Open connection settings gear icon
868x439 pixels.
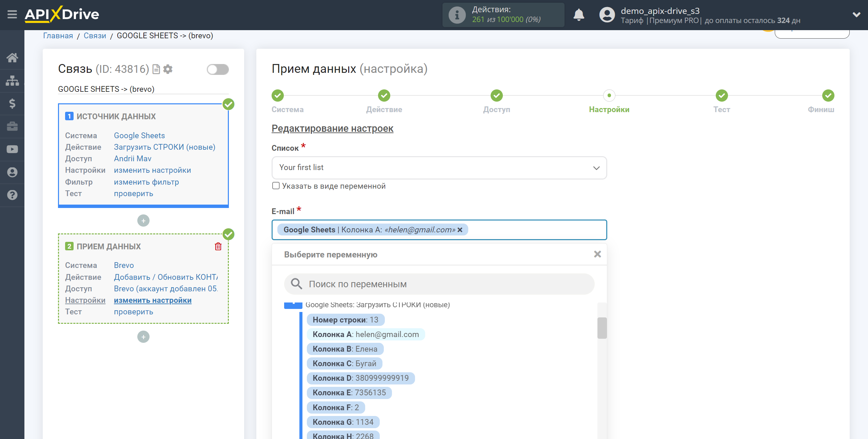168,69
